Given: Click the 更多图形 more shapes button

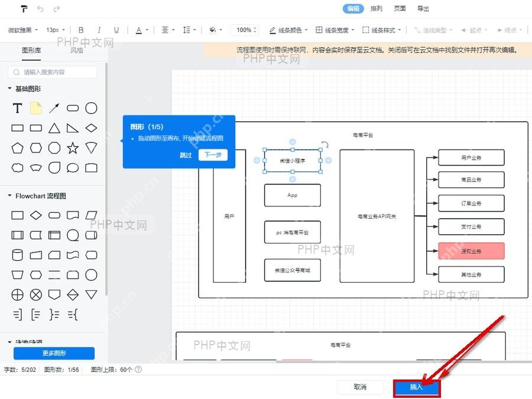Looking at the screenshot, I should click(x=54, y=353).
